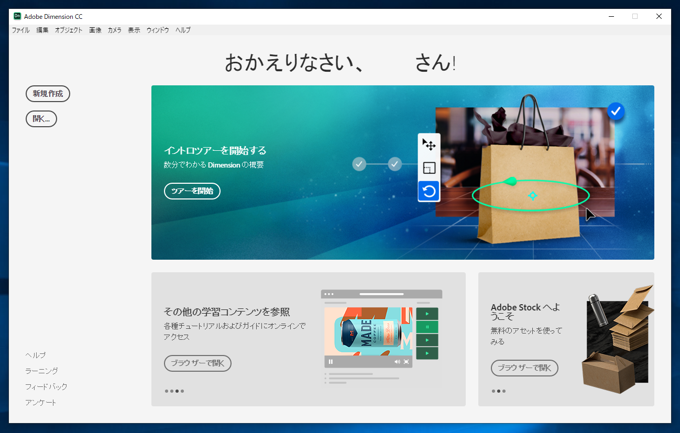Click the ラーニング link
This screenshot has height=433, width=680.
[x=41, y=371]
